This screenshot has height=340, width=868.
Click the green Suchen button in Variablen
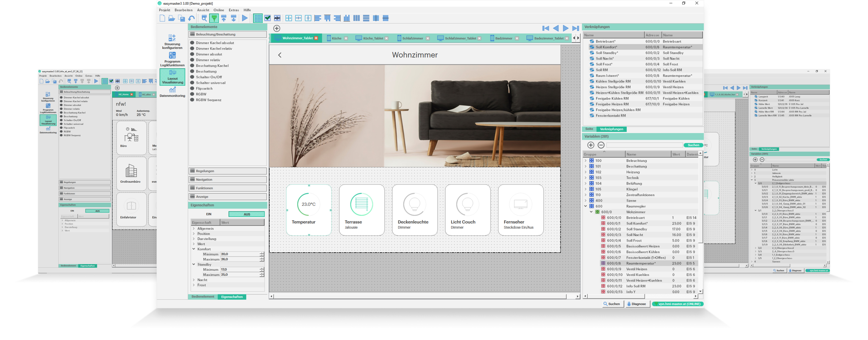[693, 145]
